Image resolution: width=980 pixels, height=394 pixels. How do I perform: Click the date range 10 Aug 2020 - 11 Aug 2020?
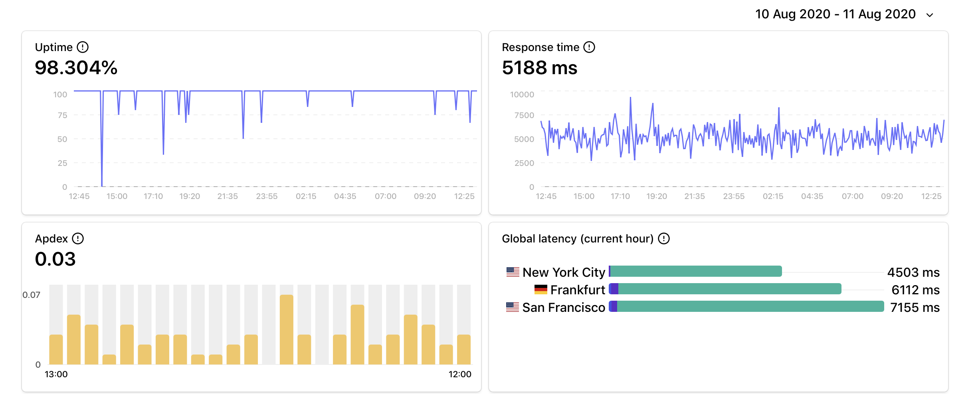click(835, 14)
